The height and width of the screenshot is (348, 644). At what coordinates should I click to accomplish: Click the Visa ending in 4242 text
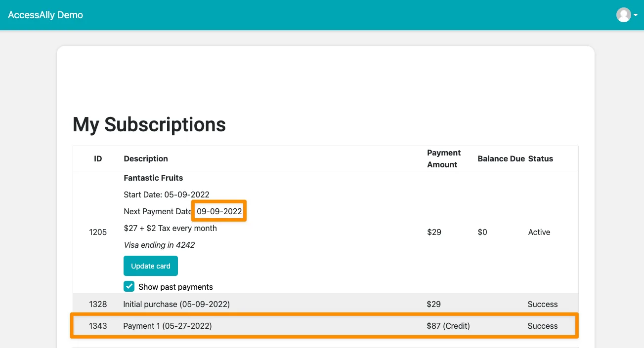[159, 245]
